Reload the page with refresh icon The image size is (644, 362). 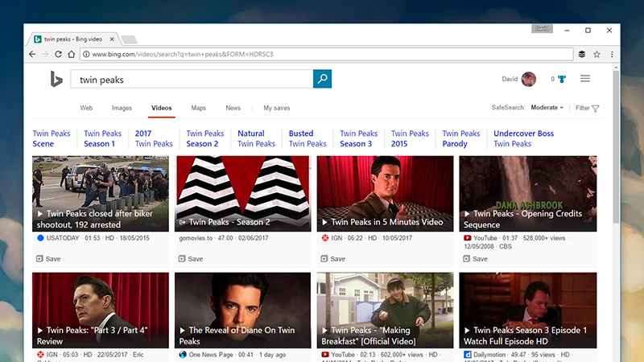coord(58,54)
